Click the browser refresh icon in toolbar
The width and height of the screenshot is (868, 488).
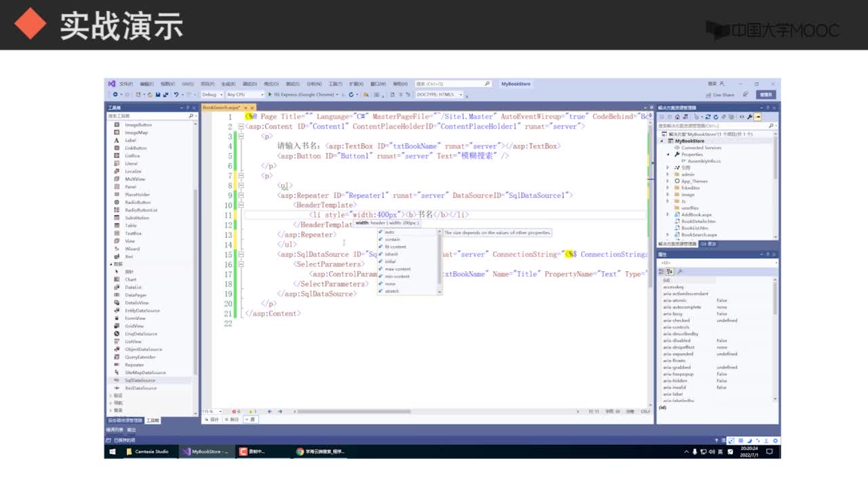[351, 95]
